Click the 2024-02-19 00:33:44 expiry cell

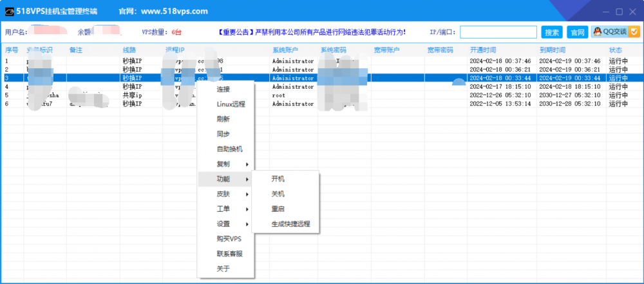coord(570,78)
